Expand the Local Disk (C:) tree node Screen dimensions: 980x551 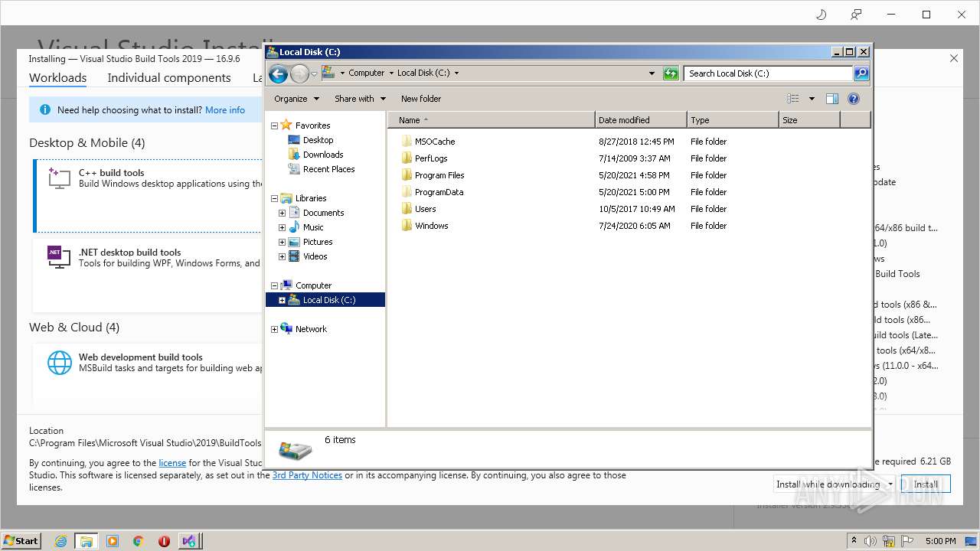tap(282, 300)
